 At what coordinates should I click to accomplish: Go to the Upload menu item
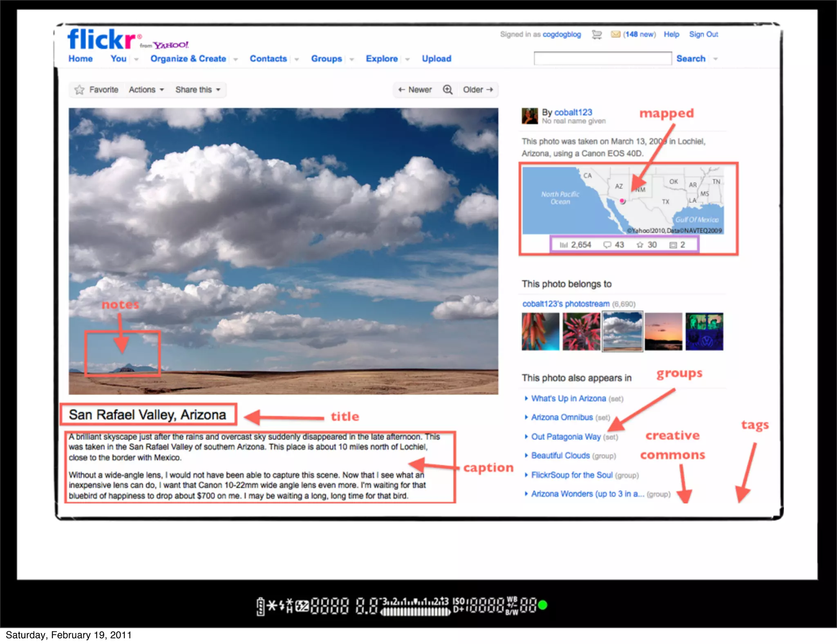point(436,58)
